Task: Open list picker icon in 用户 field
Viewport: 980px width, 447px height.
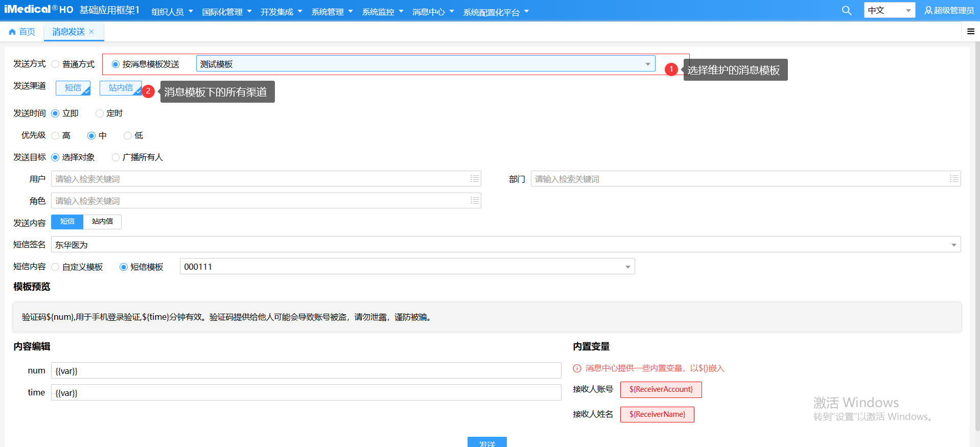Action: (x=475, y=179)
